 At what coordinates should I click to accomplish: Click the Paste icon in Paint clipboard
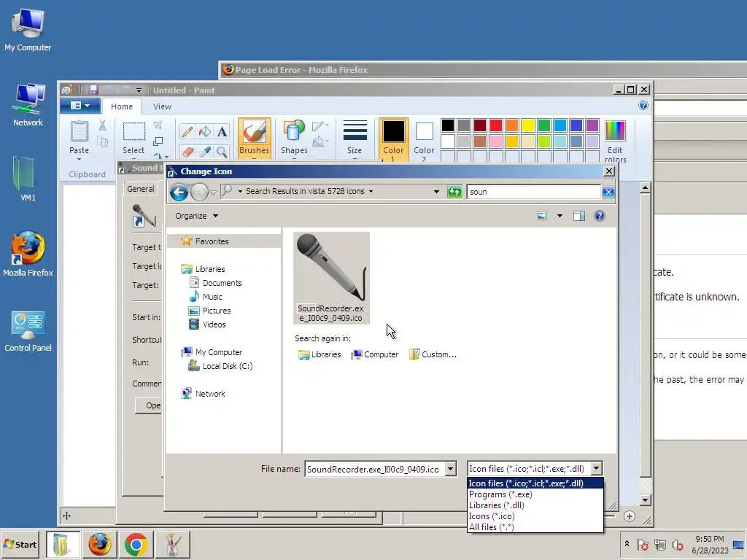tap(79, 132)
